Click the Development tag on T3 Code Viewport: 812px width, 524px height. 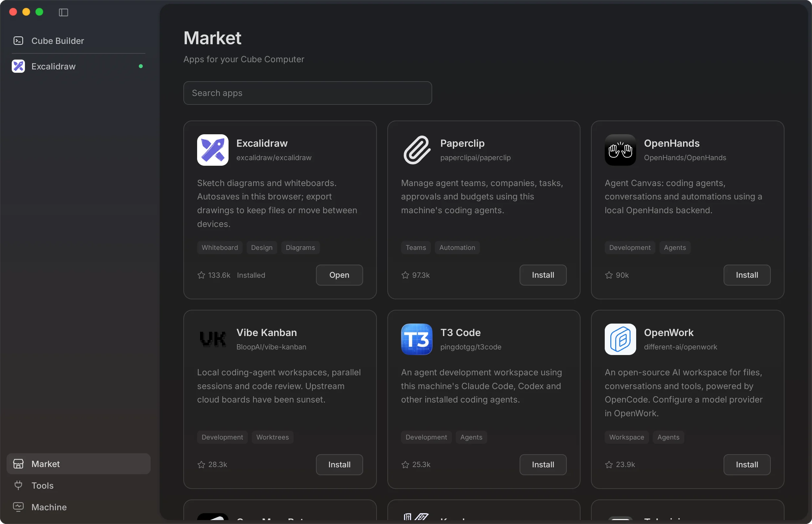point(426,437)
